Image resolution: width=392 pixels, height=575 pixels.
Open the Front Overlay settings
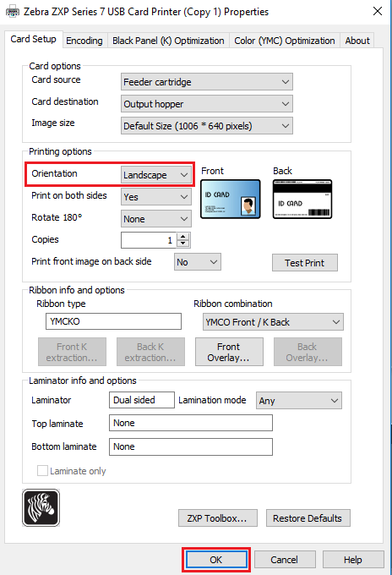click(229, 352)
